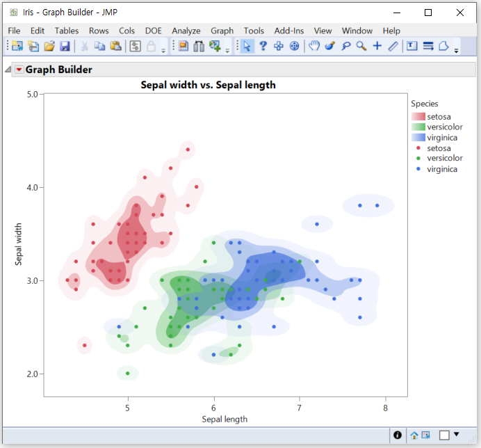Open the Window menu
This screenshot has height=448, width=481.
(x=357, y=31)
